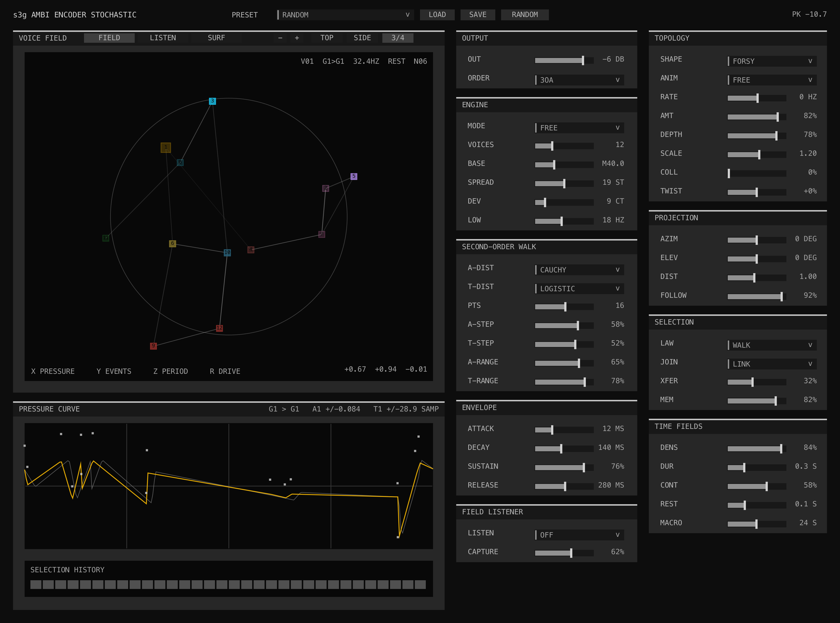Adjust the XFER selection slider
This screenshot has height=623, width=840.
(757, 382)
